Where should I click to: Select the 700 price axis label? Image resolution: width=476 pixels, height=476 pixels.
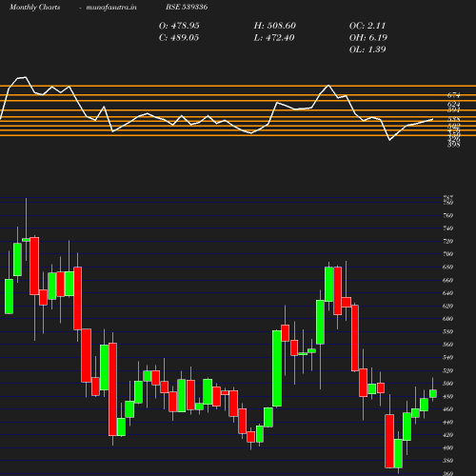pos(447,254)
